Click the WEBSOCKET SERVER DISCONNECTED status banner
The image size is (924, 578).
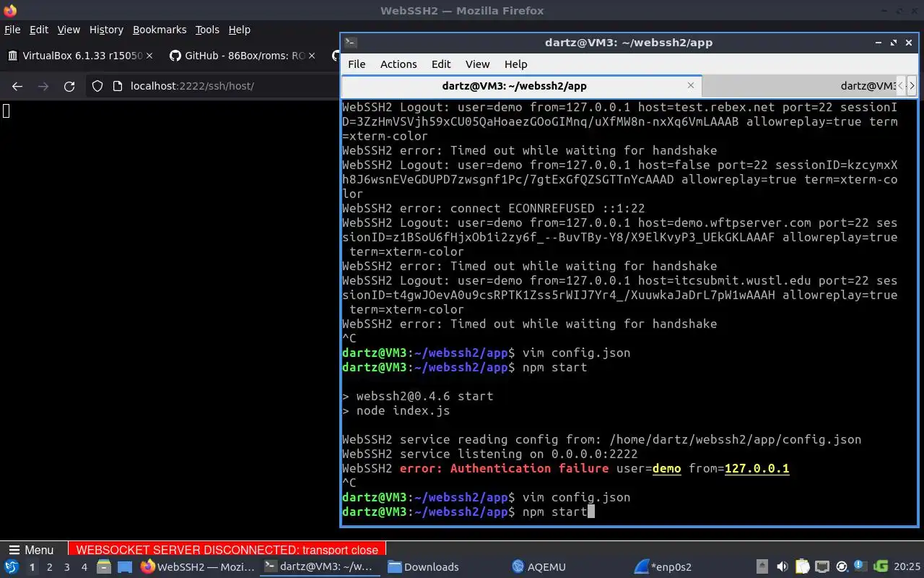227,550
